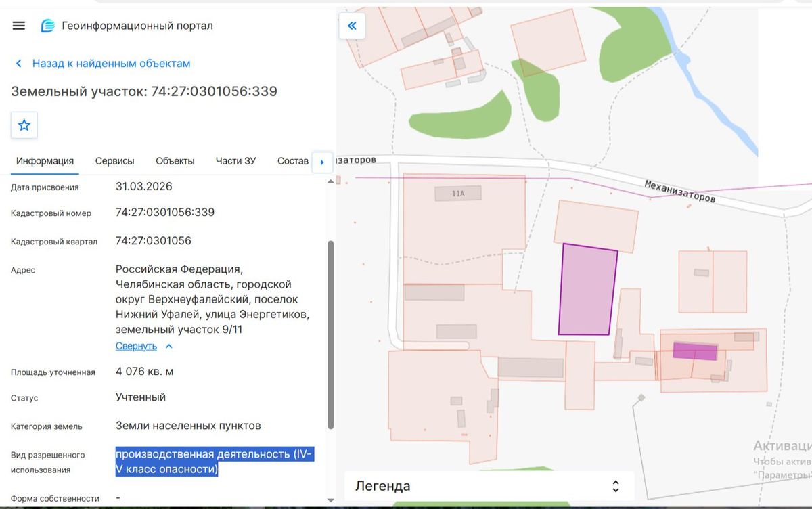Viewport: 812px width, 509px height.
Task: Open the Сервисы tab
Action: (x=114, y=161)
